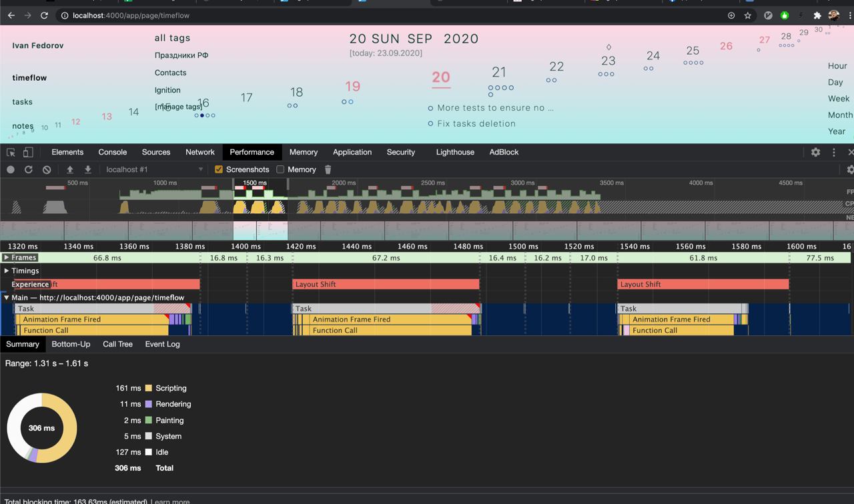Image resolution: width=854 pixels, height=504 pixels.
Task: Filter by the Contacts tag
Action: [x=170, y=73]
